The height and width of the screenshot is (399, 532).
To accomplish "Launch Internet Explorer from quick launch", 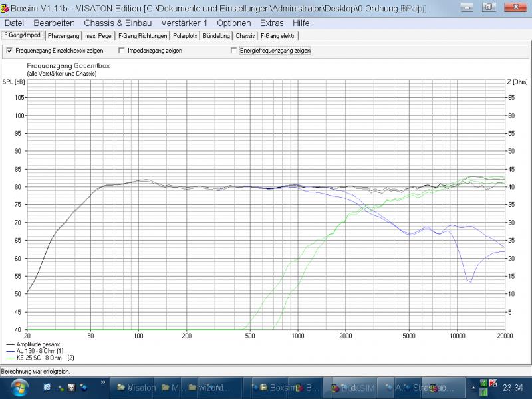I will point(47,386).
